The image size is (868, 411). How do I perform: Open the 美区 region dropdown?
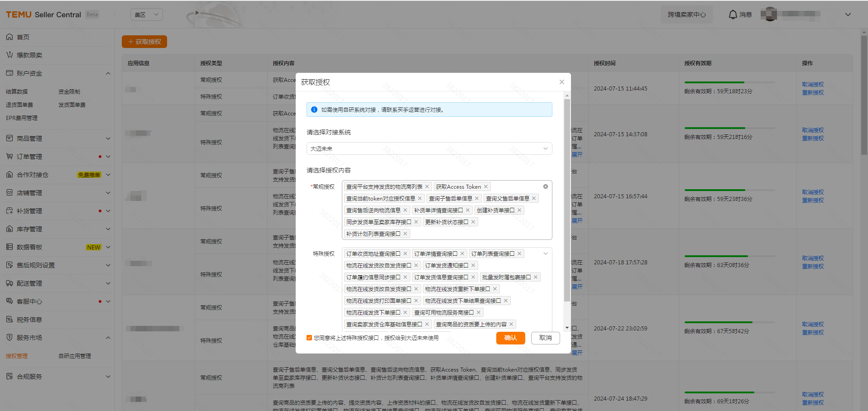tap(146, 15)
